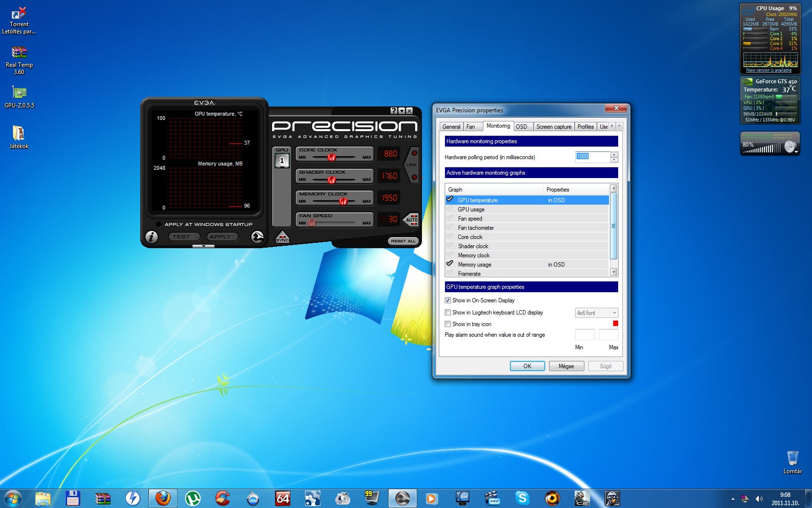The height and width of the screenshot is (508, 812).
Task: Click the Mégse cancel button
Action: 566,366
